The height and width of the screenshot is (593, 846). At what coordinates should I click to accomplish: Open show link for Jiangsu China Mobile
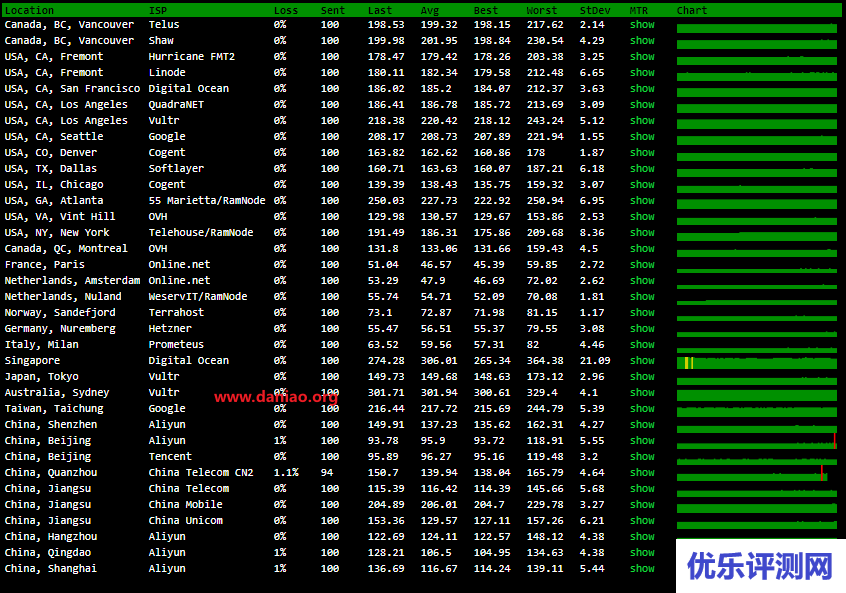[x=642, y=505]
